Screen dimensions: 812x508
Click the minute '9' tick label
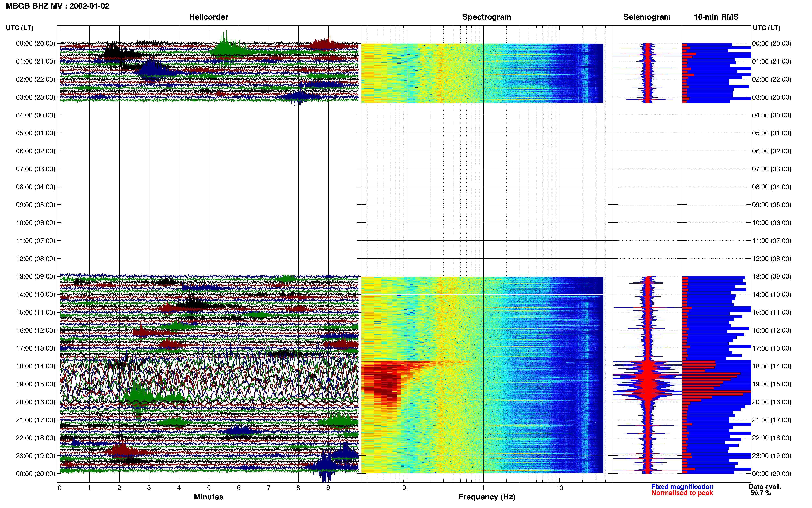pyautogui.click(x=328, y=488)
